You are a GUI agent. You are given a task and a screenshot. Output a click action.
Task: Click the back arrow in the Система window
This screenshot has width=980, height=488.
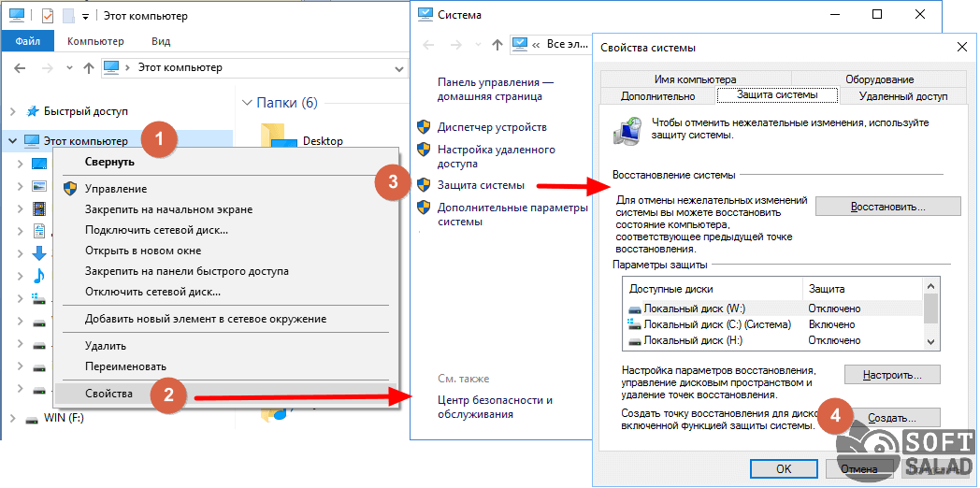429,44
